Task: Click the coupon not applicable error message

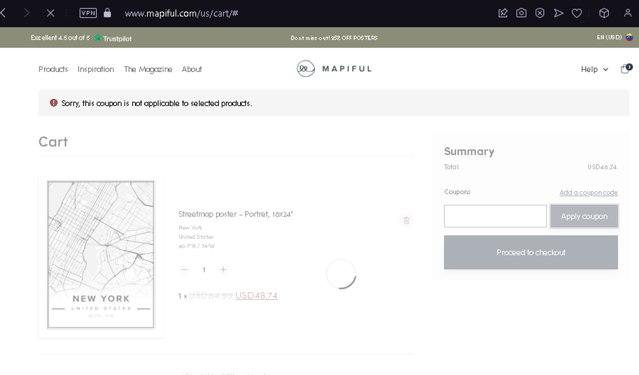Action: click(156, 103)
